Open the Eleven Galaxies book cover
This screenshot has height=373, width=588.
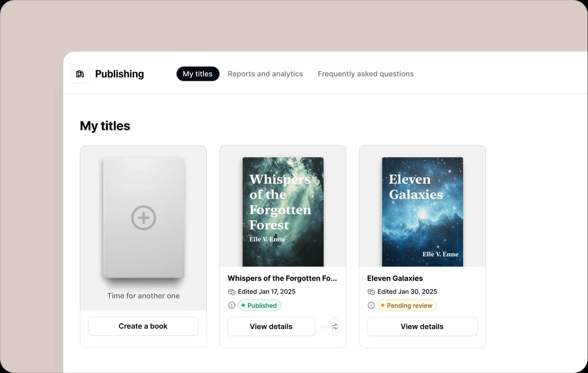(422, 212)
